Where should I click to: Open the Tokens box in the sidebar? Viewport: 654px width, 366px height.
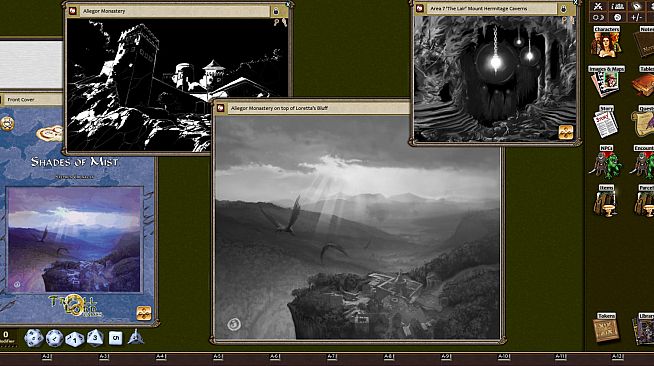(x=606, y=328)
